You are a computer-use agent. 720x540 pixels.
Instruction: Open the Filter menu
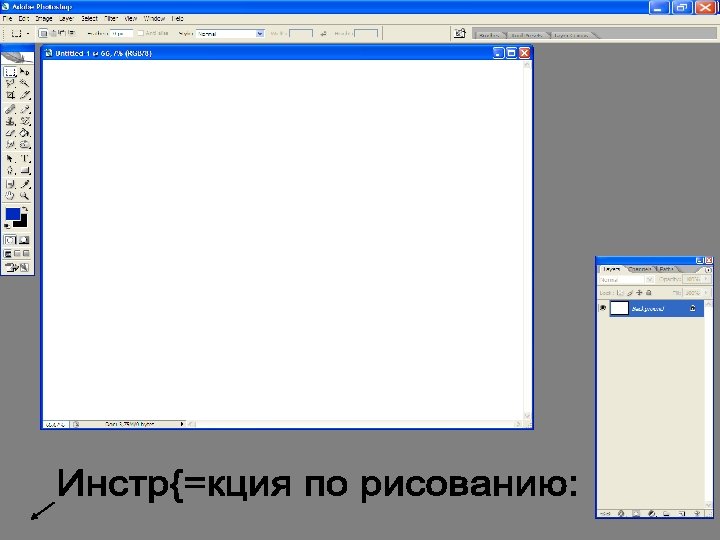[x=111, y=19]
